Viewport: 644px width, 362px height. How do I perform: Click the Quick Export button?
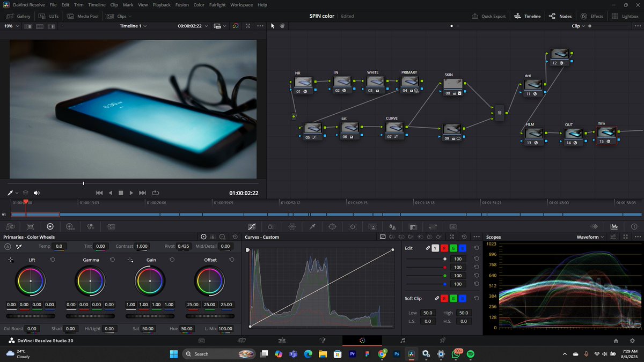[488, 16]
